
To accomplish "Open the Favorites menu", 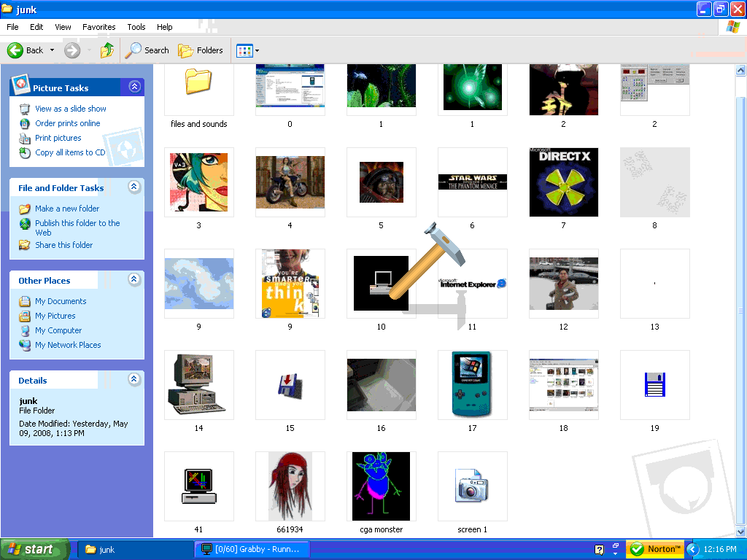I will 98,27.
